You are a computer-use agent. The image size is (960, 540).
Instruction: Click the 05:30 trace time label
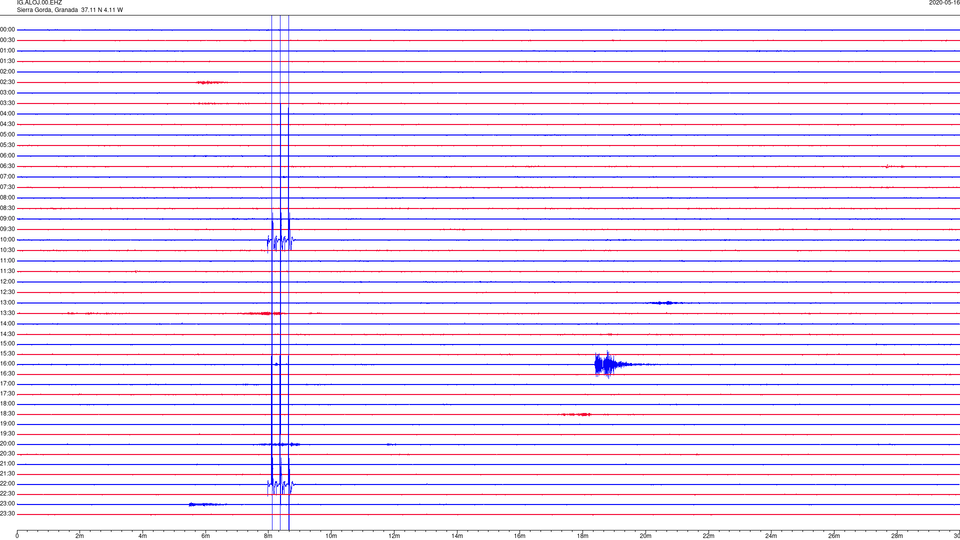(x=7, y=145)
